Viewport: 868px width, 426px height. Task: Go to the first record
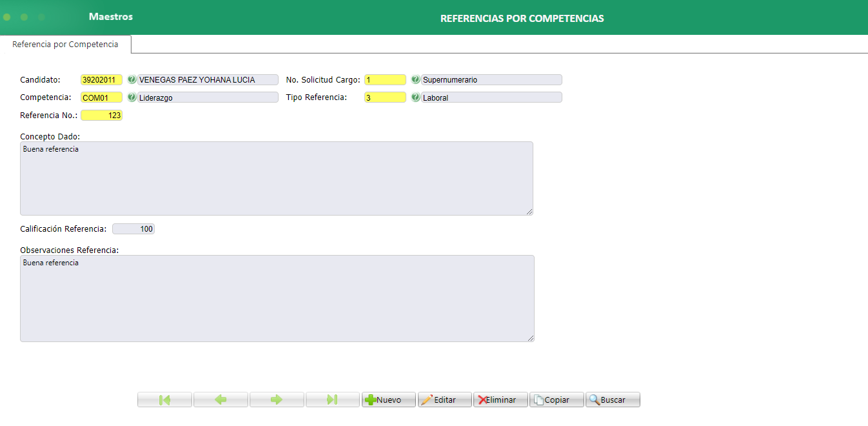[164, 400]
